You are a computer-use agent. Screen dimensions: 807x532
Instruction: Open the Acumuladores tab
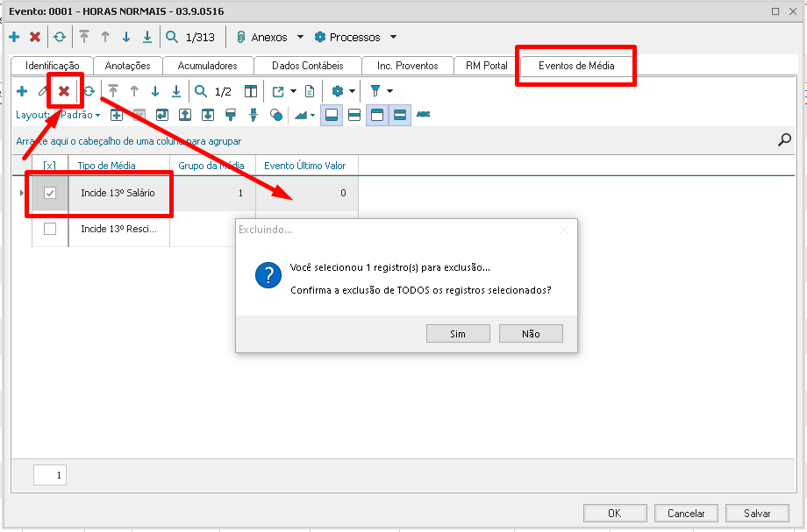tap(207, 66)
